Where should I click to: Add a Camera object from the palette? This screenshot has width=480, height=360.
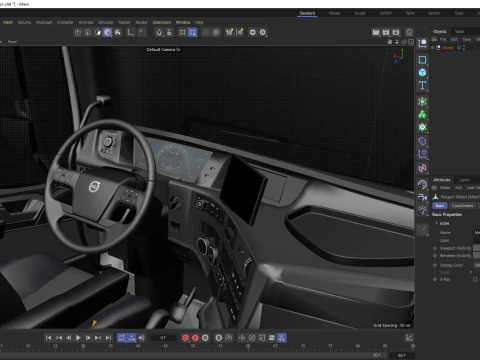coord(422,197)
